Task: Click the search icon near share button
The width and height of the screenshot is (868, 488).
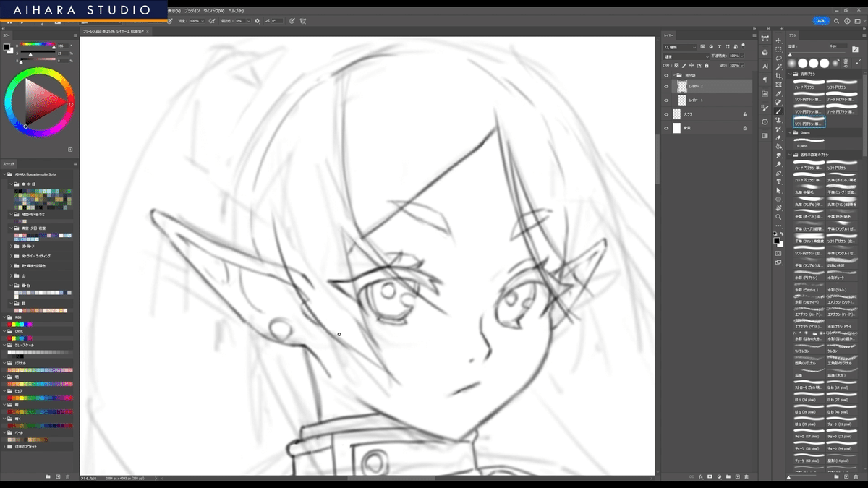Action: tap(838, 21)
